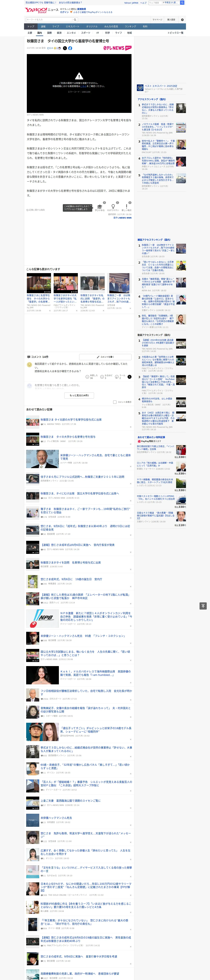Toggle the コメント非表示 checkbox
Image resolution: width=210 pixels, height=980 pixels.
pos(115,402)
